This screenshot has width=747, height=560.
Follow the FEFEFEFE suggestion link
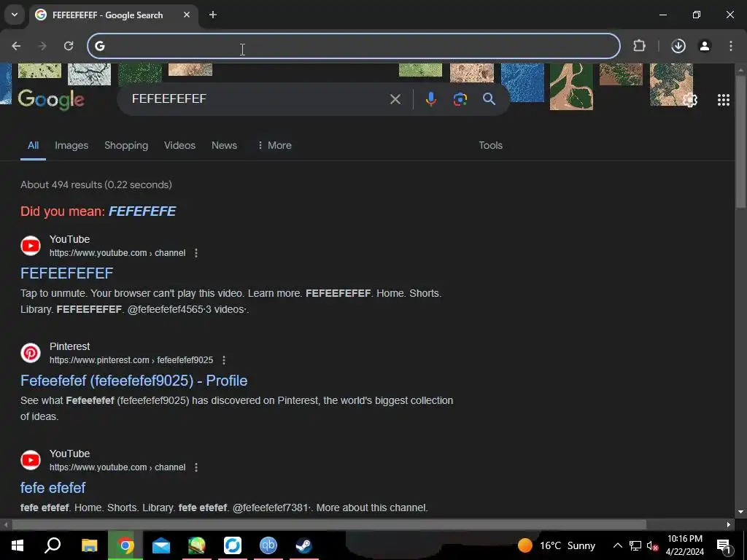pyautogui.click(x=142, y=211)
